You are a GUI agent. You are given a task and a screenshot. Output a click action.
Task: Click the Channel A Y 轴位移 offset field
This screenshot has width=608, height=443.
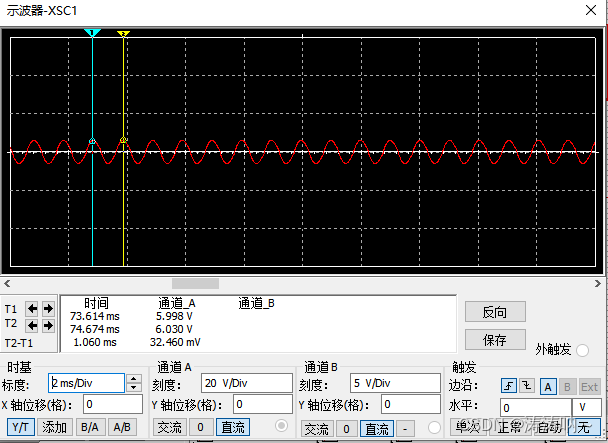pyautogui.click(x=263, y=405)
